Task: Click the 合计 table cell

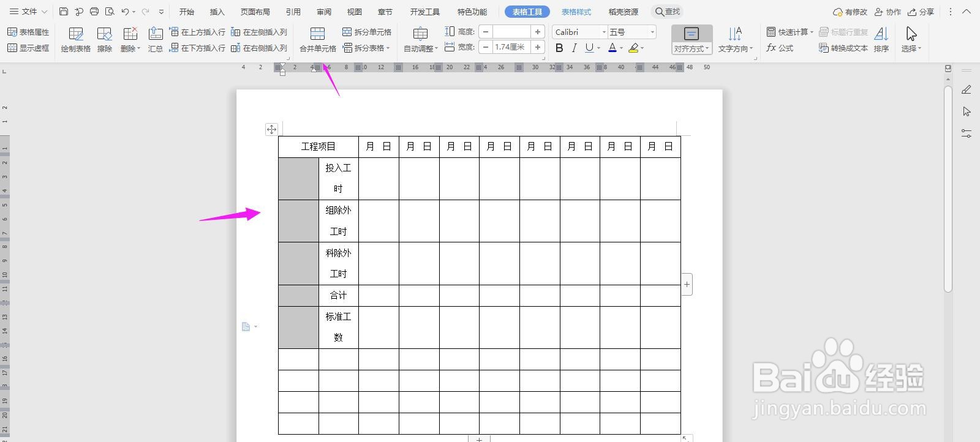Action: coord(339,296)
